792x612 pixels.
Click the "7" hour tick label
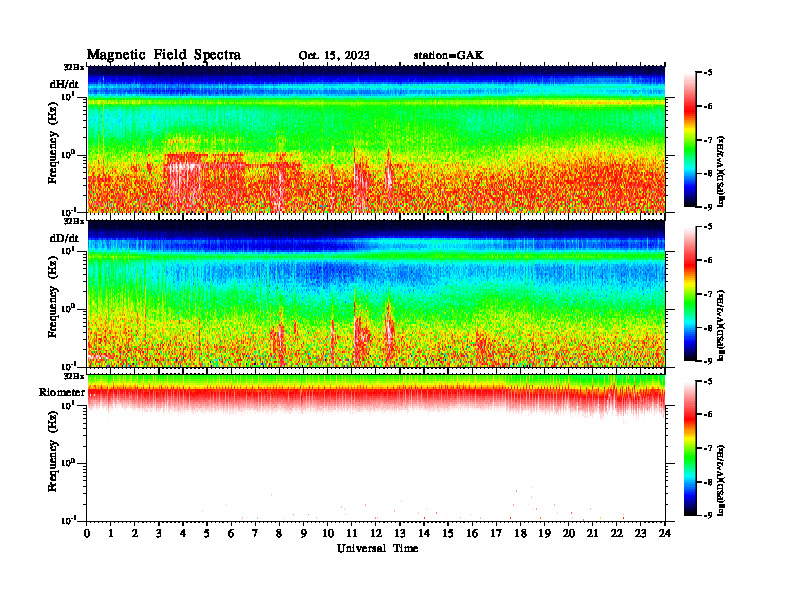click(x=256, y=534)
